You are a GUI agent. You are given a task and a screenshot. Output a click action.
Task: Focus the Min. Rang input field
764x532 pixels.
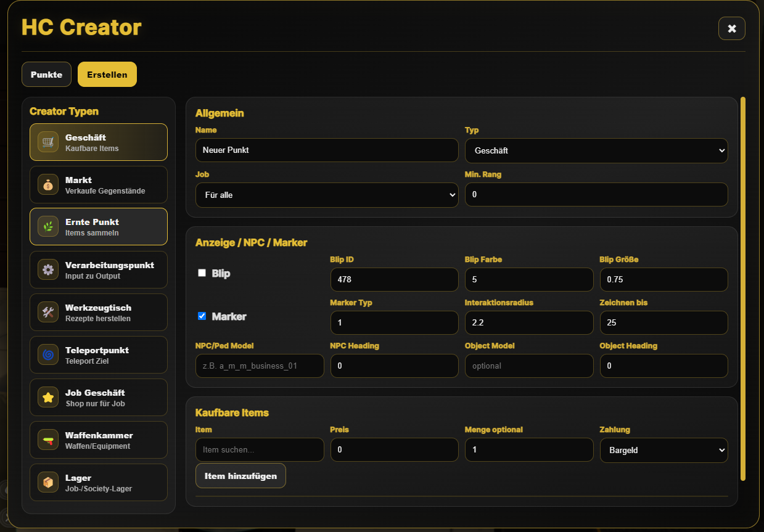pyautogui.click(x=596, y=195)
